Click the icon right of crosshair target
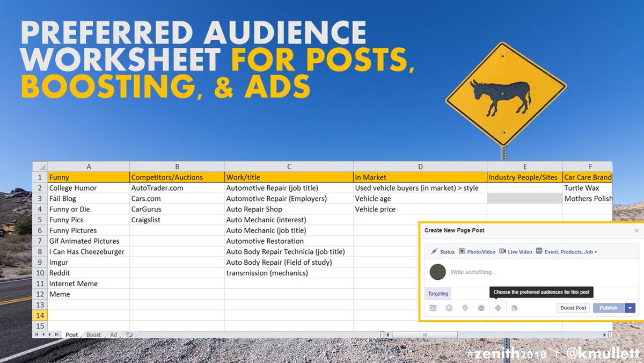Screen dimensions: 644x363 click(514, 308)
